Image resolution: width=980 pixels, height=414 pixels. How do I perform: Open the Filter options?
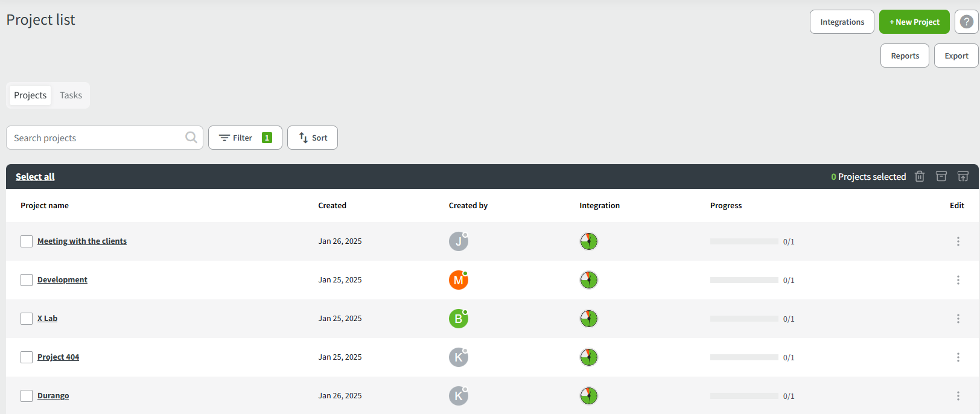pyautogui.click(x=245, y=138)
